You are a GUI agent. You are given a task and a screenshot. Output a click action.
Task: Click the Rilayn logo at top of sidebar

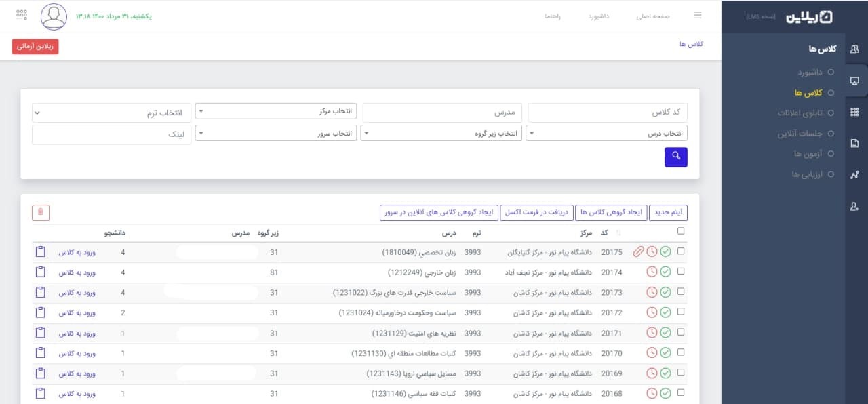pos(809,17)
